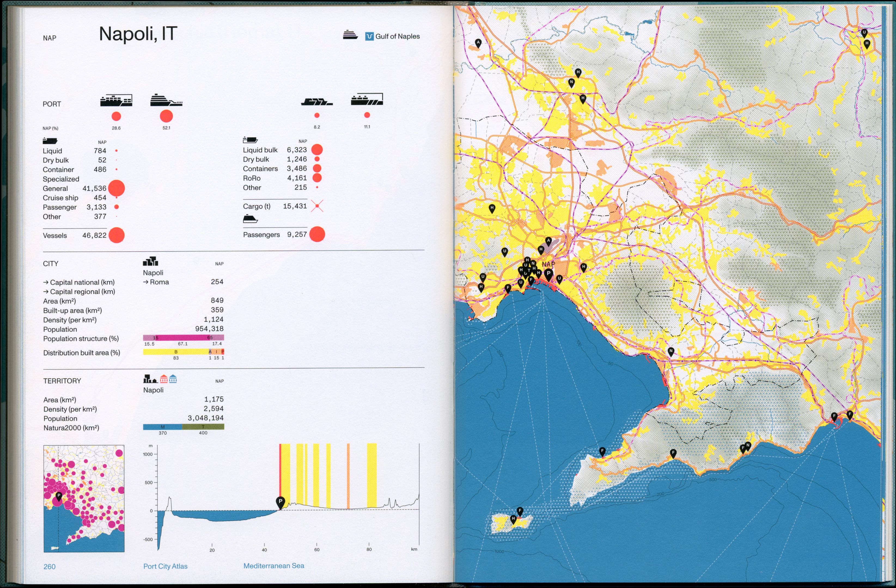
Task: Click the large red circle beside General 41,536
Action: [x=116, y=188]
